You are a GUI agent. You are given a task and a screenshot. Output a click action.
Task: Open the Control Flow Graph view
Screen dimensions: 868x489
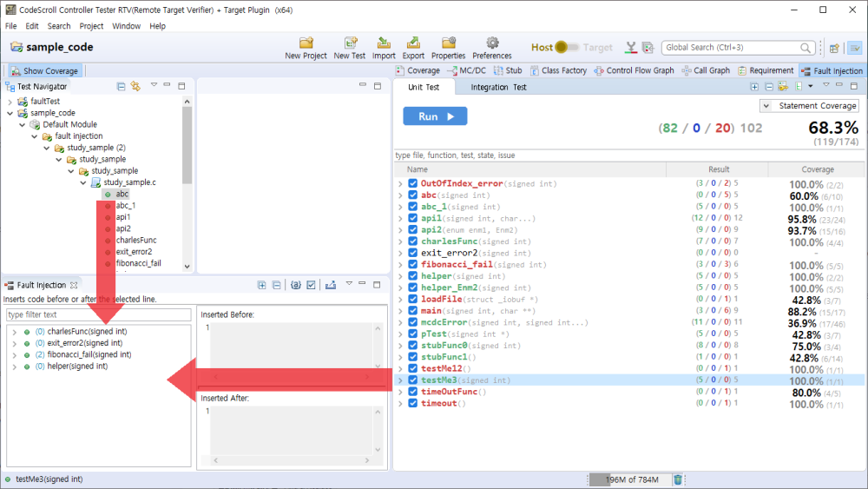pyautogui.click(x=633, y=70)
